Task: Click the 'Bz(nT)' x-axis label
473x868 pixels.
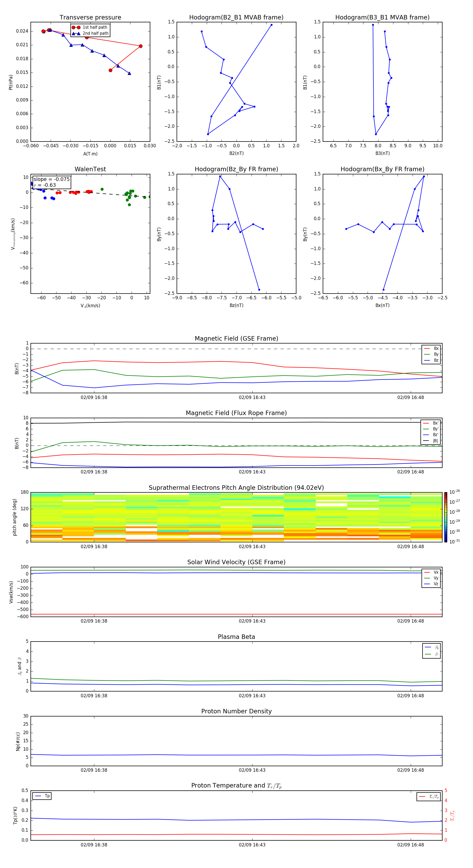Action: [236, 305]
